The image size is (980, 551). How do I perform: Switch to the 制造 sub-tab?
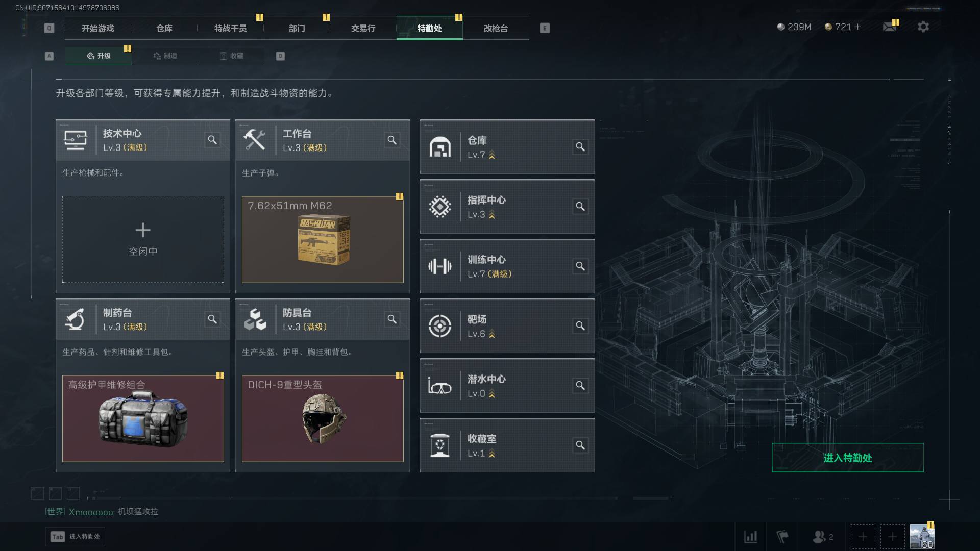click(x=165, y=56)
